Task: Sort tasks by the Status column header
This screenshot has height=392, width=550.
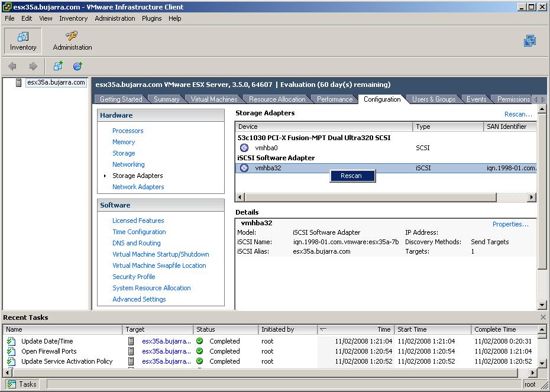Action: tap(226, 329)
